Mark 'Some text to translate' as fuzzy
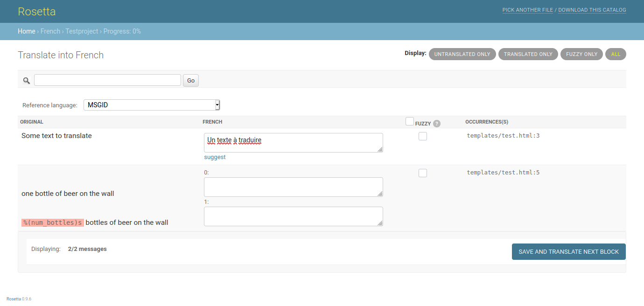Viewport: 644px width, 306px height. [x=423, y=136]
